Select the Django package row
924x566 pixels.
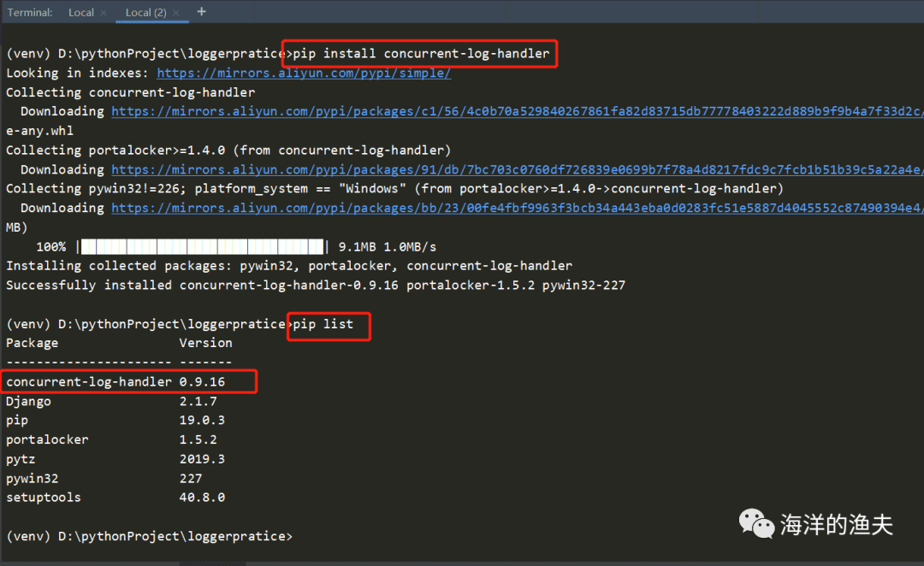[x=111, y=401]
